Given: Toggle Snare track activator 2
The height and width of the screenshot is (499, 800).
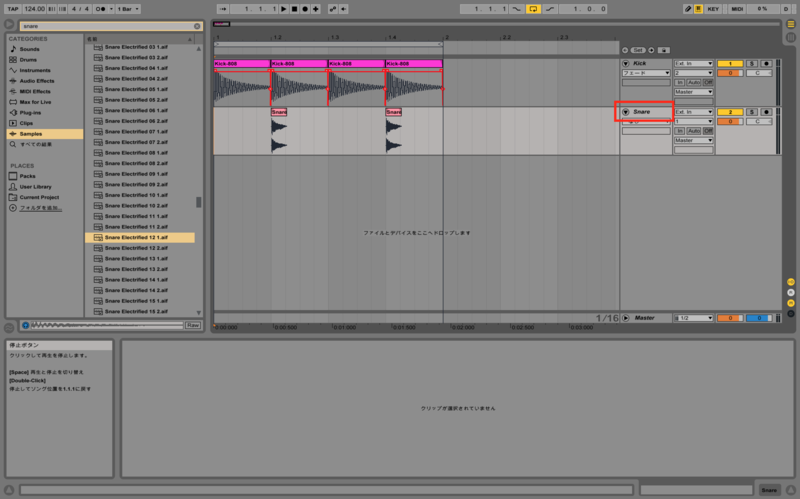Looking at the screenshot, I should 730,112.
